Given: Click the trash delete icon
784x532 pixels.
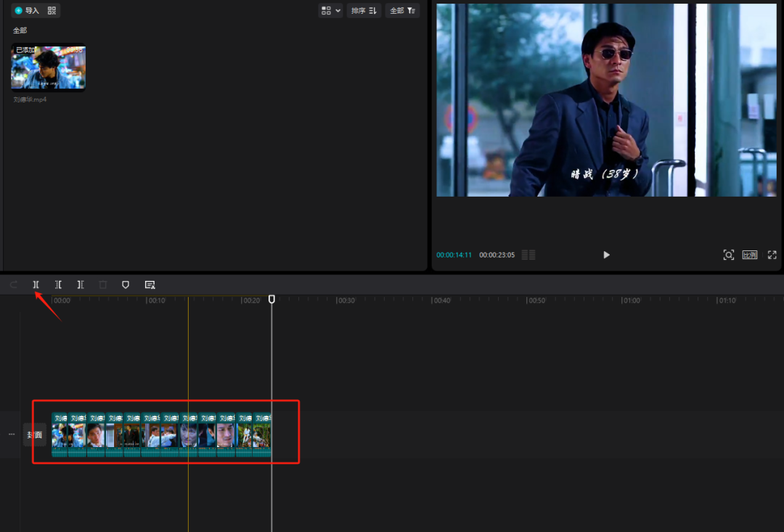Looking at the screenshot, I should pos(103,285).
